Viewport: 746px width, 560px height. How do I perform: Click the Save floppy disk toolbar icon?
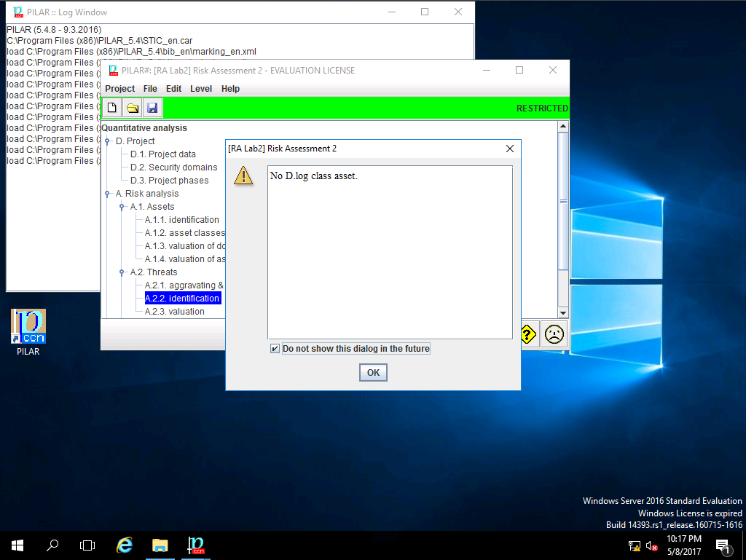[x=152, y=108]
